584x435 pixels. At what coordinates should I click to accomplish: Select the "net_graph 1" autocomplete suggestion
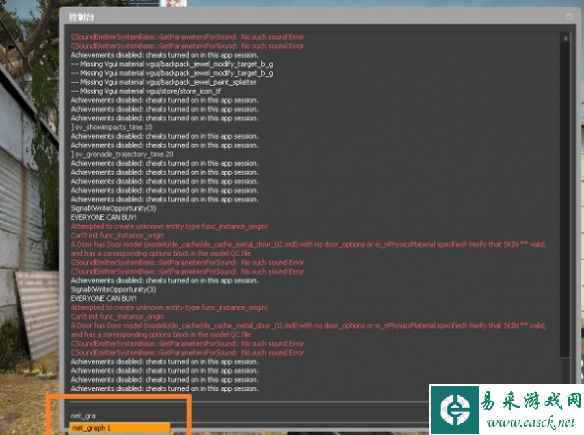click(120, 428)
